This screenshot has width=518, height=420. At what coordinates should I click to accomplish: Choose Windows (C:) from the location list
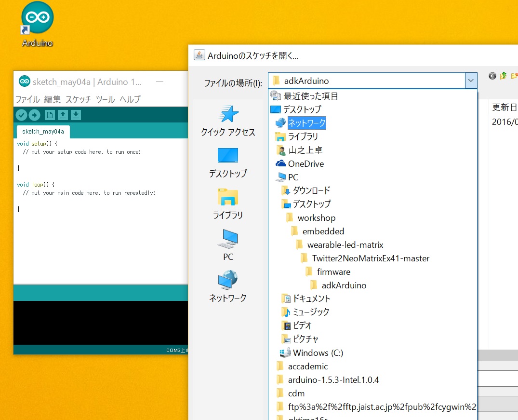(x=318, y=353)
